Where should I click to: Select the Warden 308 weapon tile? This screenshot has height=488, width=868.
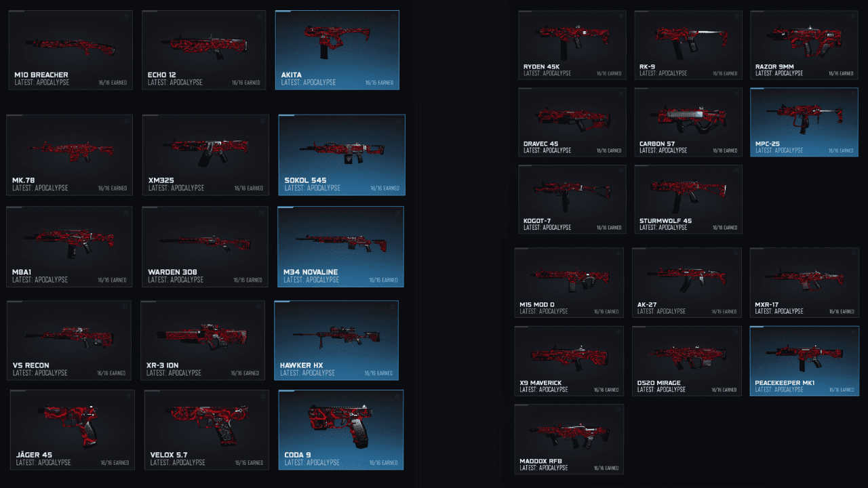[x=204, y=247]
